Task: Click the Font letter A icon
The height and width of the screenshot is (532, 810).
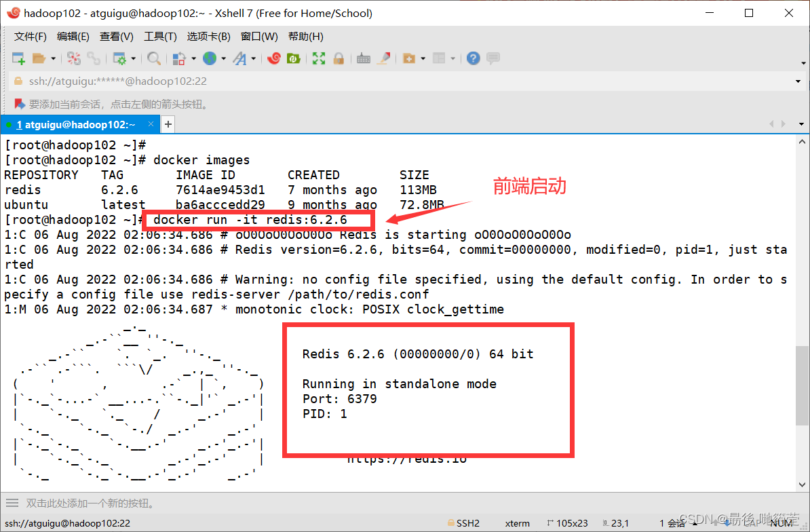Action: (239, 58)
